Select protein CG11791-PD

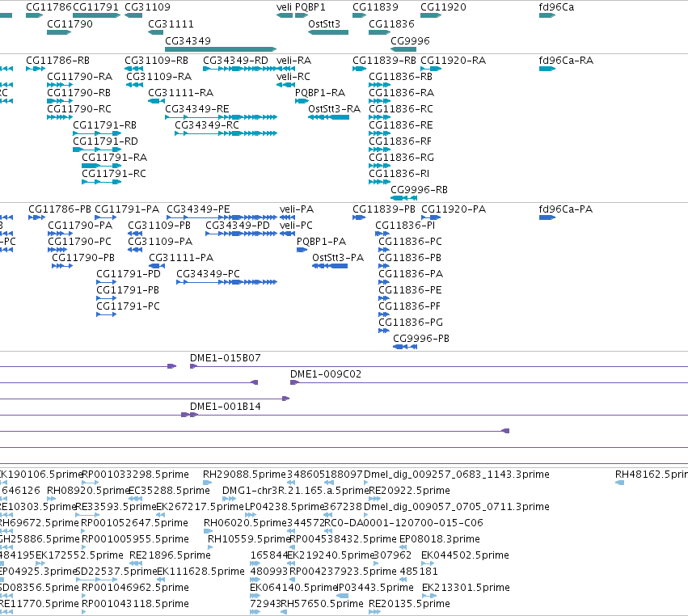(129, 274)
